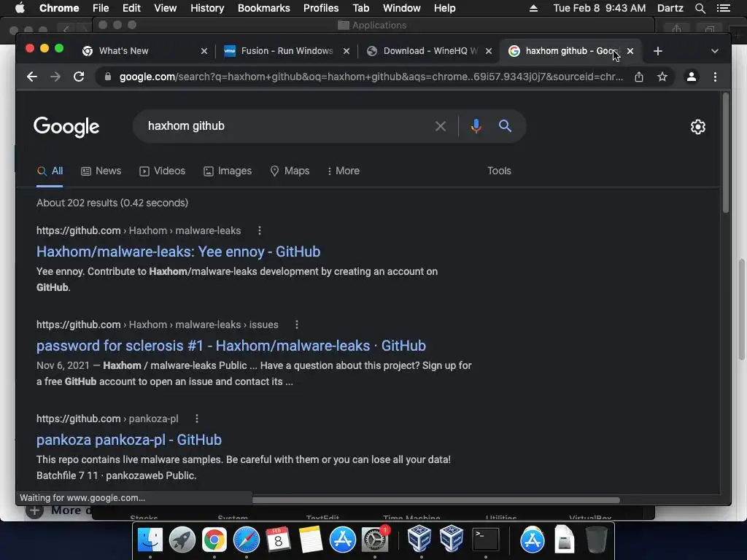Viewport: 747px width, 560px height.
Task: Select the All results tab
Action: pos(50,171)
